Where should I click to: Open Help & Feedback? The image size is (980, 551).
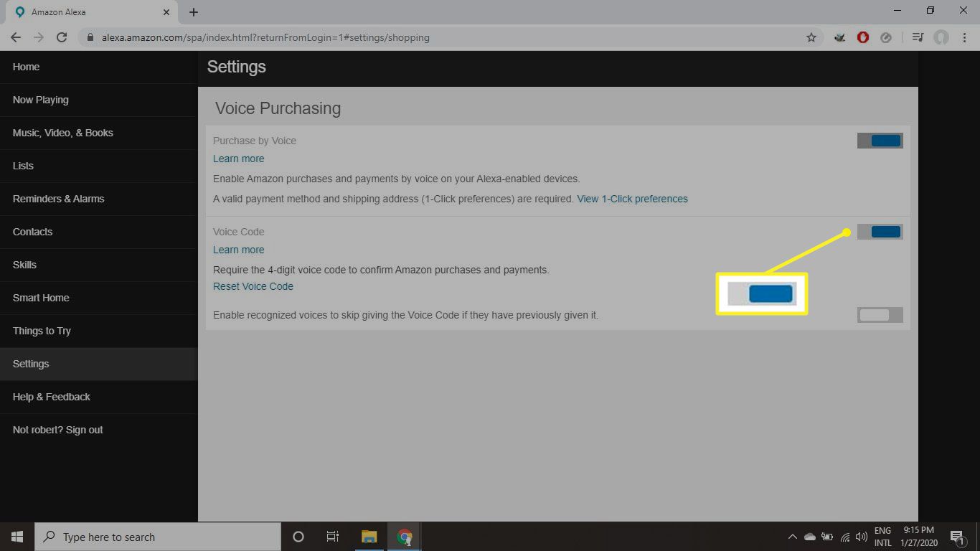pos(98,397)
